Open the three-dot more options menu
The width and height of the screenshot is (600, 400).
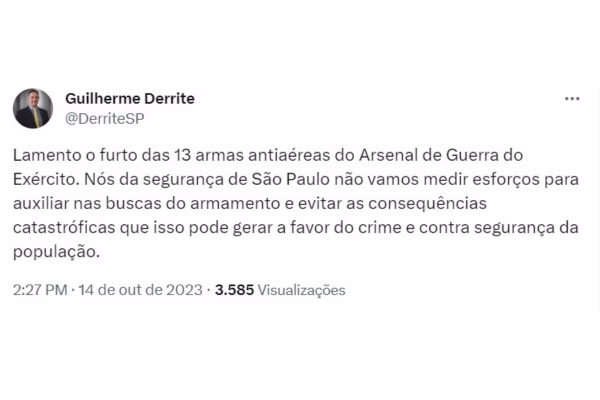(x=572, y=99)
